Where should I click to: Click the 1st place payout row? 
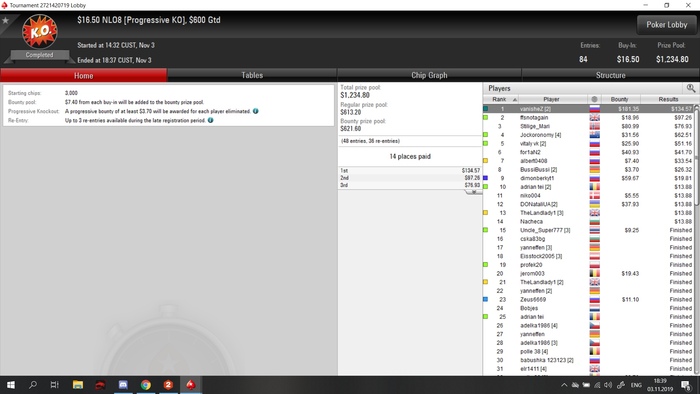tap(410, 170)
